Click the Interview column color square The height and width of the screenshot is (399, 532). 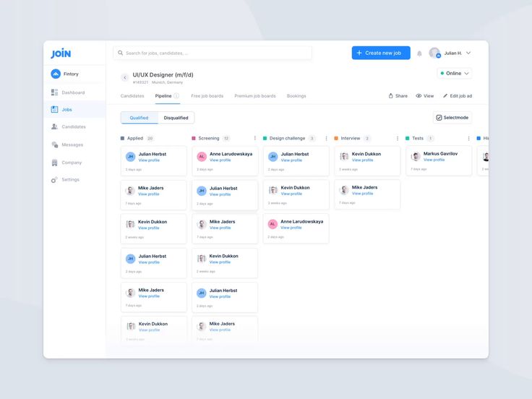336,138
